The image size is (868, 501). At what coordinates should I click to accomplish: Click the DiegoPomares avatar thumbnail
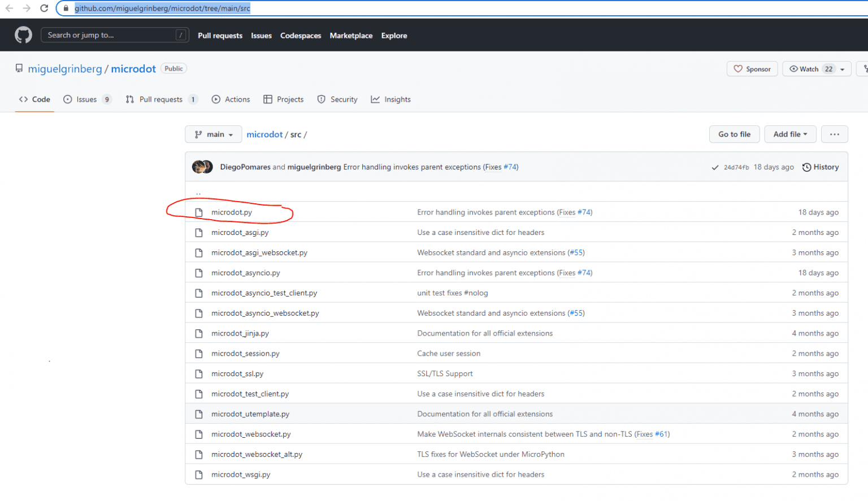199,167
